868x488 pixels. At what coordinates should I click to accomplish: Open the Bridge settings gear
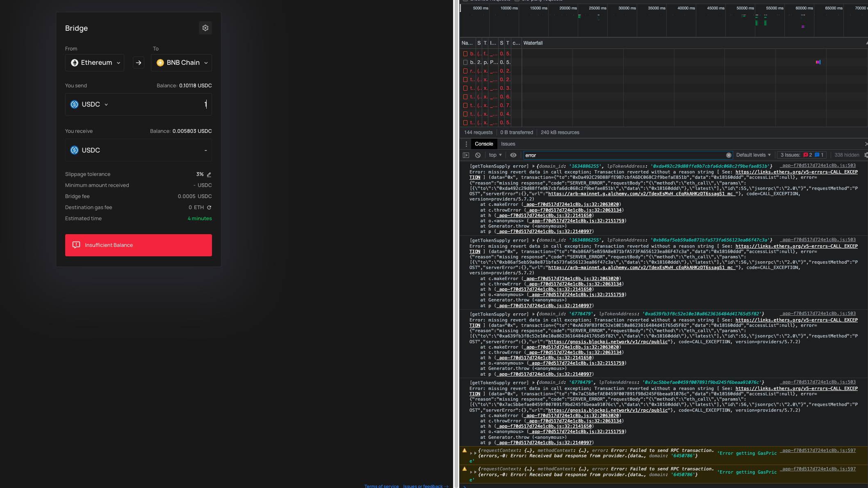coord(205,28)
